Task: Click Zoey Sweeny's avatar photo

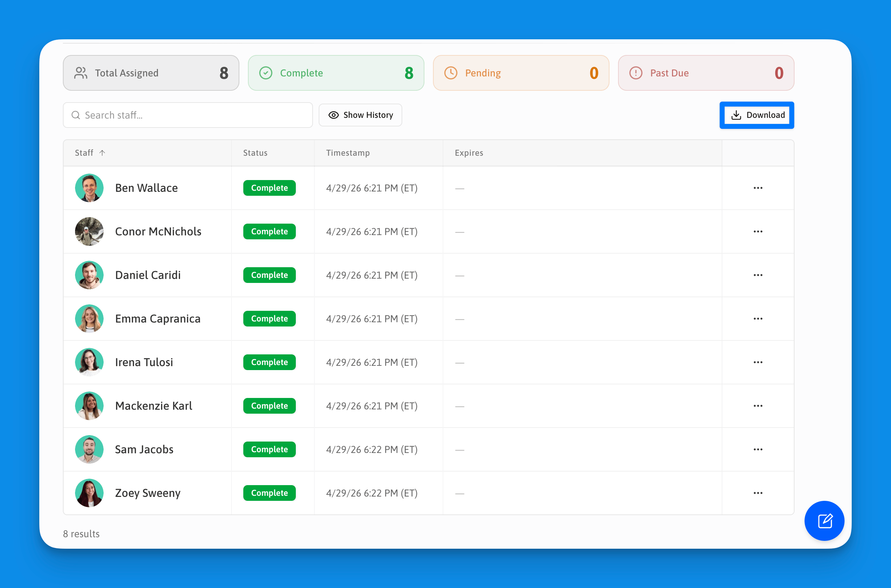Action: pyautogui.click(x=89, y=493)
